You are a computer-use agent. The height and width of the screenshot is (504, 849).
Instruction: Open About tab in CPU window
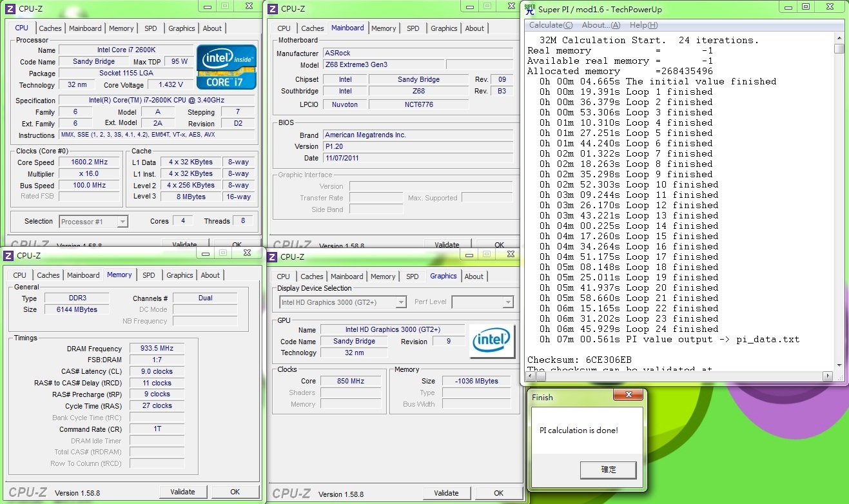pos(212,28)
